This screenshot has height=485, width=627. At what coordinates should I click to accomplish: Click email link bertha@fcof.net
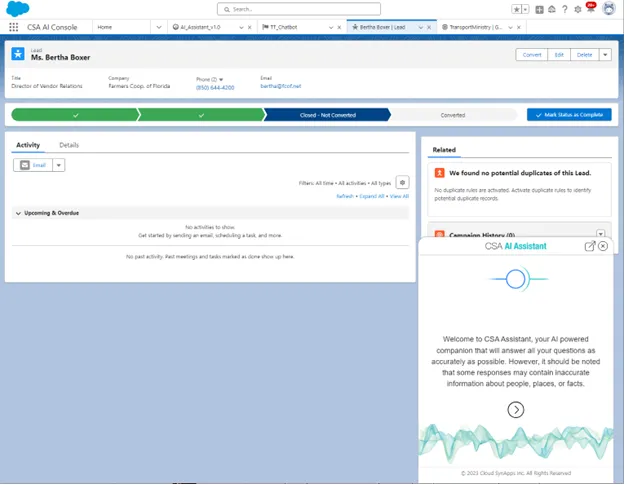pyautogui.click(x=282, y=86)
